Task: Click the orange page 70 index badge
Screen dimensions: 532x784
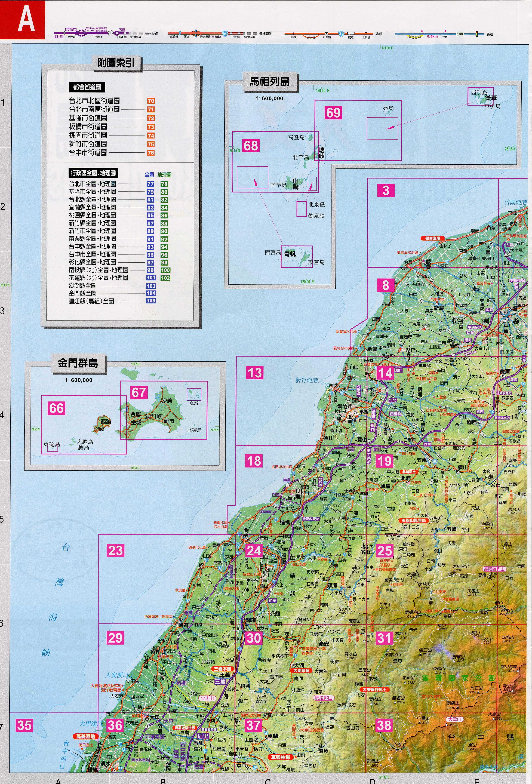Action: pyautogui.click(x=151, y=101)
